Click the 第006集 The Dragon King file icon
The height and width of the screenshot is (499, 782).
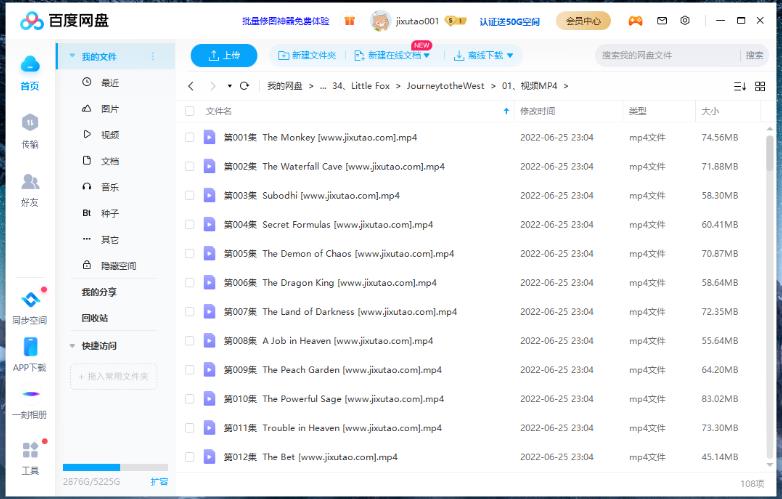pyautogui.click(x=209, y=283)
